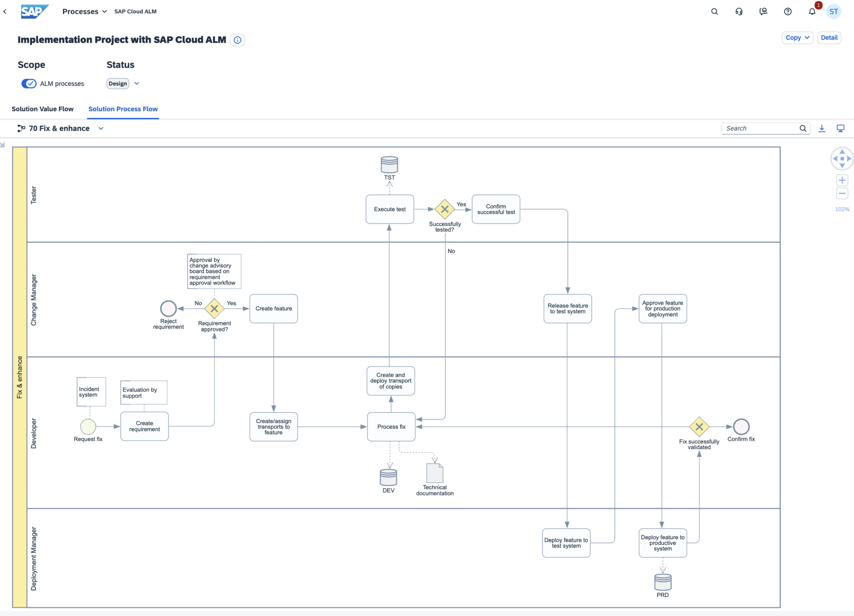This screenshot has width=854, height=616.
Task: Switch to Solution Value Flow tab
Action: tap(43, 109)
